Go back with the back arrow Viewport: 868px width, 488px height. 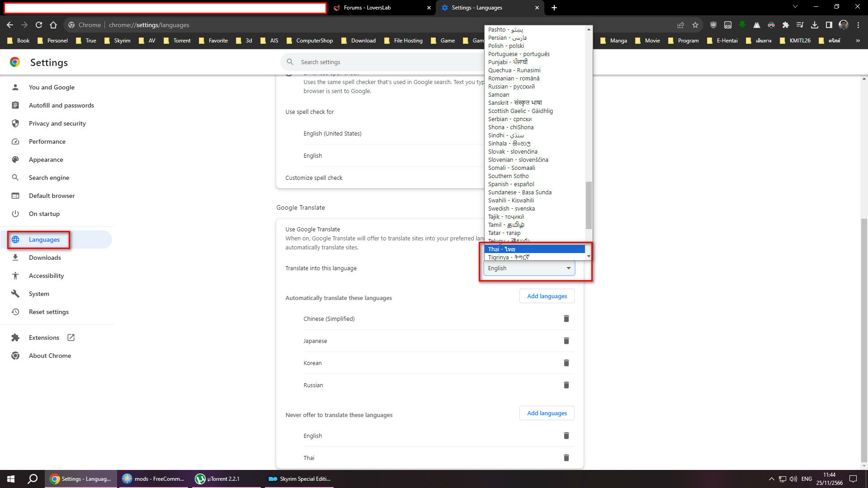(x=10, y=25)
